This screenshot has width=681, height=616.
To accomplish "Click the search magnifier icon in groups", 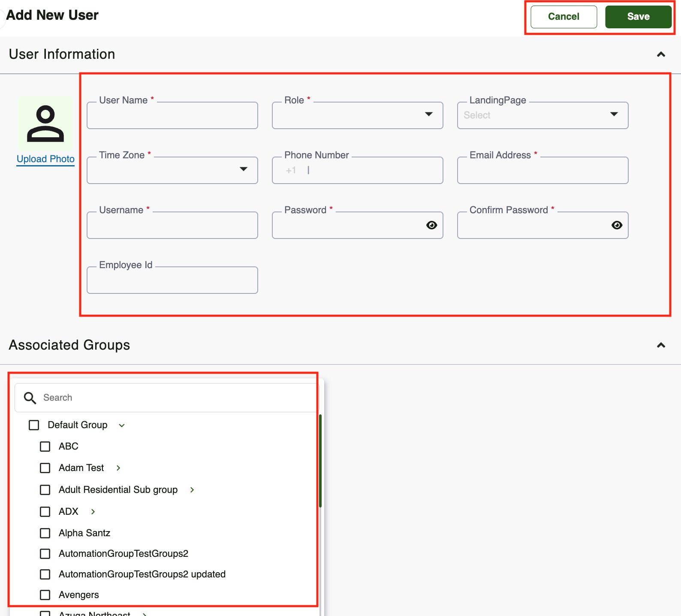I will pyautogui.click(x=30, y=398).
